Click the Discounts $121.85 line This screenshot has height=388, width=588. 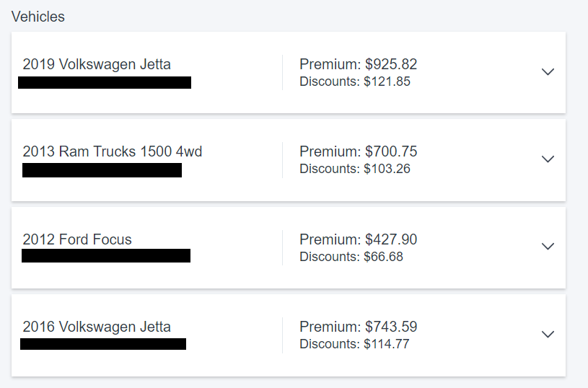point(355,81)
